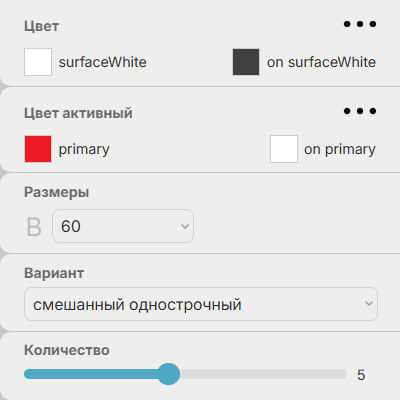Open three-dot menu in Цвет section
400x400 pixels.
[x=360, y=24]
